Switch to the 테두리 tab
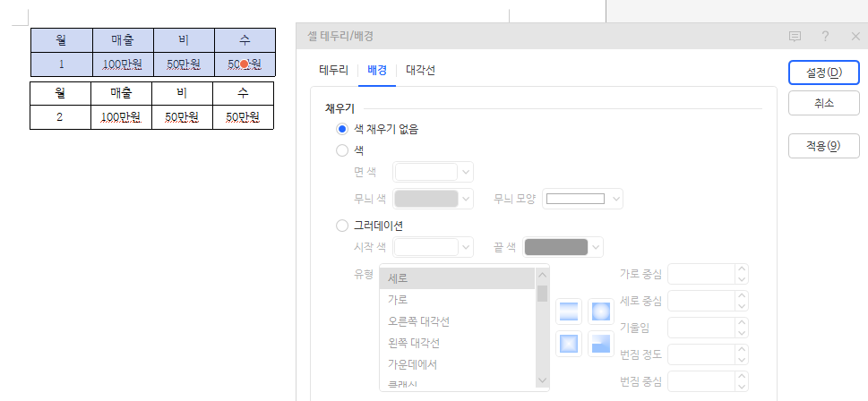This screenshot has width=868, height=401. 334,70
